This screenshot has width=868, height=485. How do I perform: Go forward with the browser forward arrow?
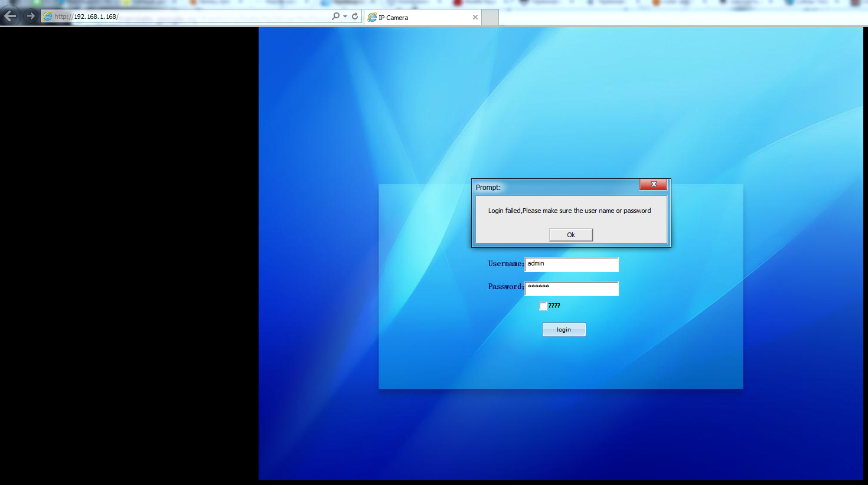click(x=31, y=16)
